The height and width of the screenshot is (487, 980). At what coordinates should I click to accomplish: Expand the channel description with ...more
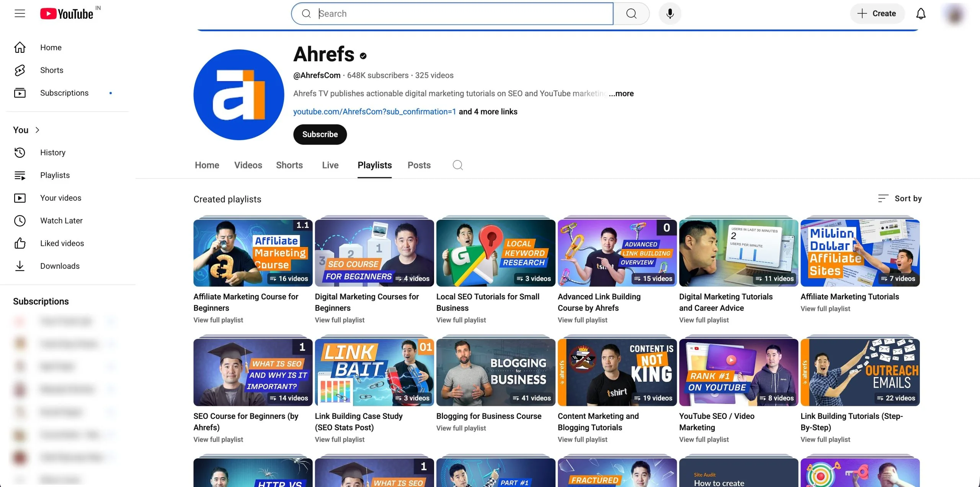[x=621, y=93]
